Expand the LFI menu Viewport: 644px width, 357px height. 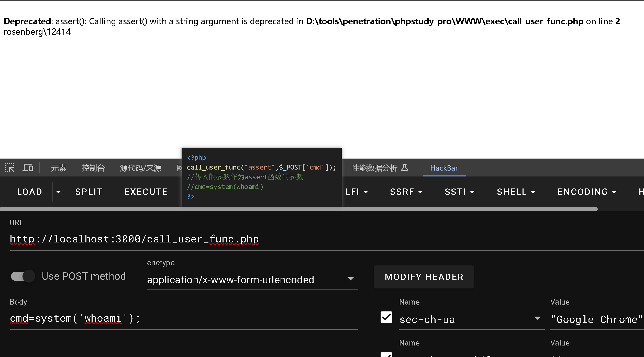point(357,192)
